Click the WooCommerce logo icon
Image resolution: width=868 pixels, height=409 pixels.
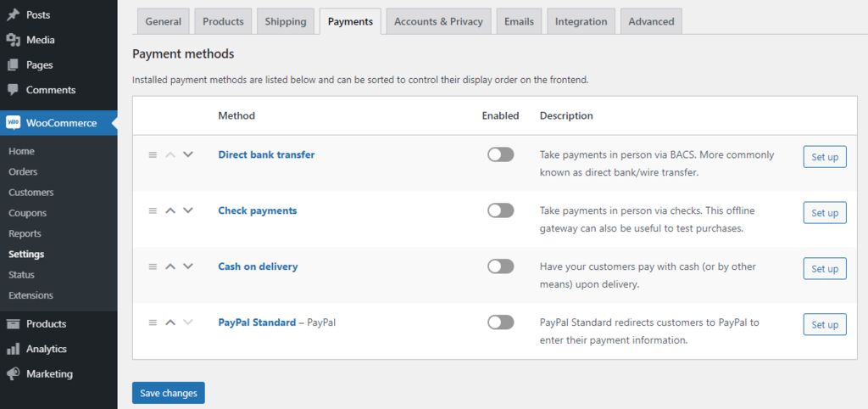coord(14,123)
